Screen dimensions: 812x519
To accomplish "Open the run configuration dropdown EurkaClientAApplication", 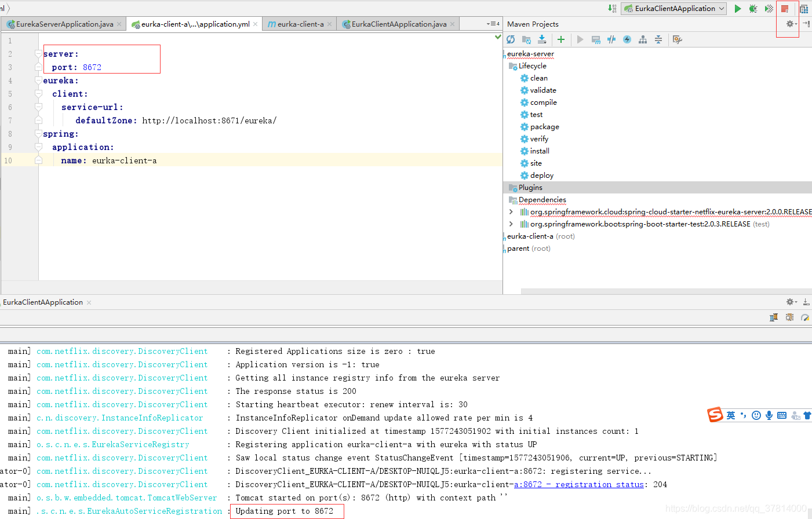I will [x=675, y=9].
